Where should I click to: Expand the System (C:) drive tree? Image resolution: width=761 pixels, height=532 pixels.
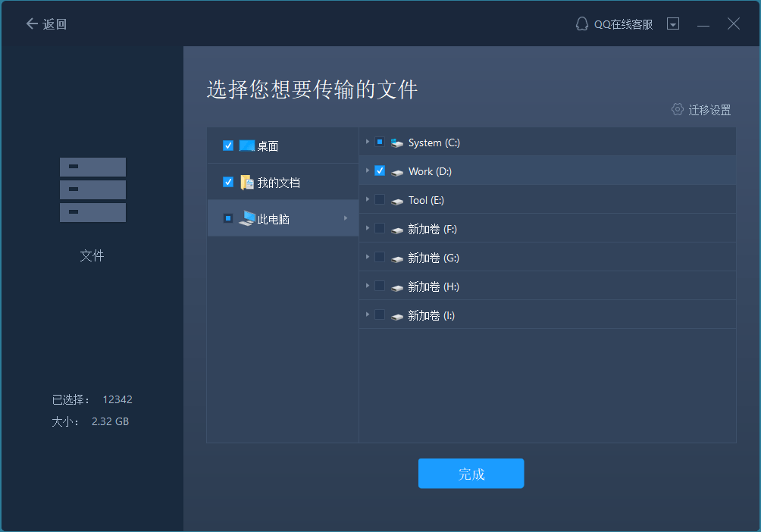coord(368,142)
